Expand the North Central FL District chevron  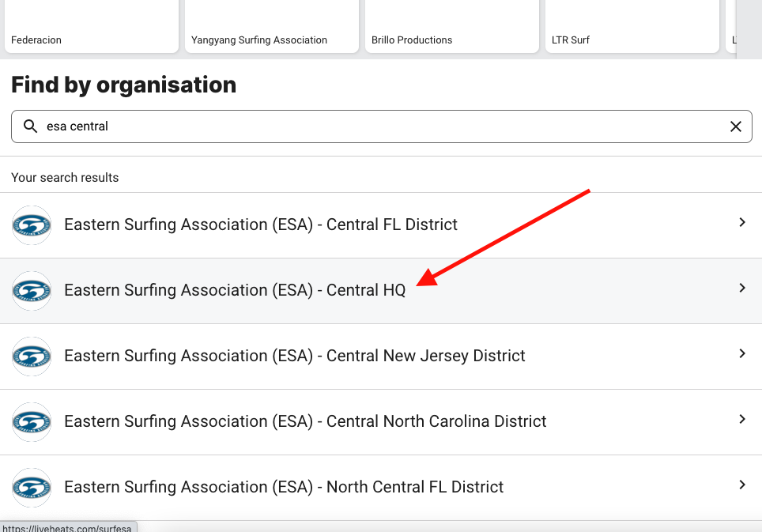[742, 485]
